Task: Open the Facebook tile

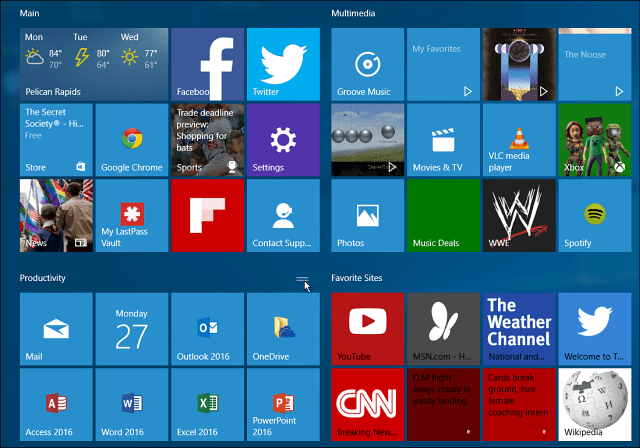Action: click(207, 64)
